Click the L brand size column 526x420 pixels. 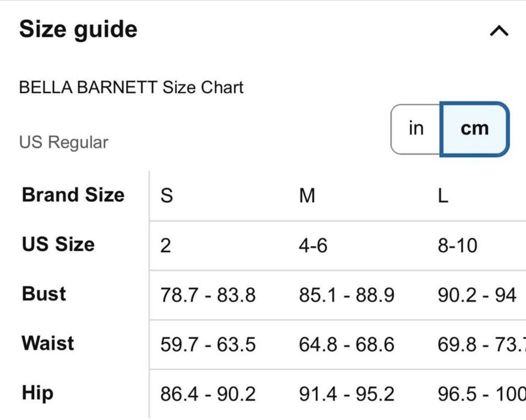pos(443,196)
